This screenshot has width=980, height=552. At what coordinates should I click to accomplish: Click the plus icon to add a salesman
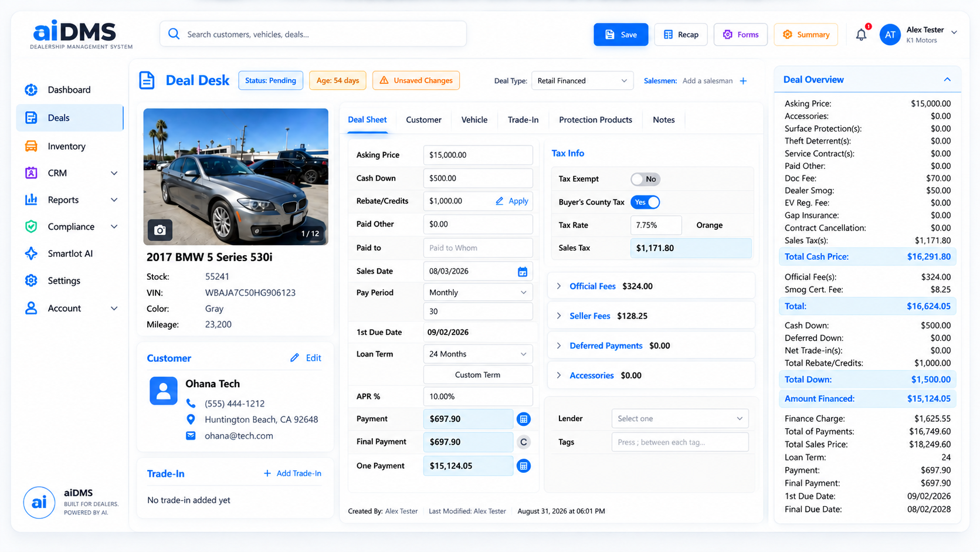(x=743, y=81)
